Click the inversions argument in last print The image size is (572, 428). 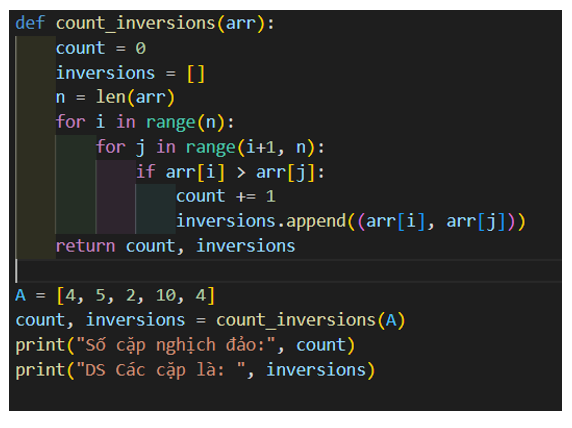(x=316, y=370)
